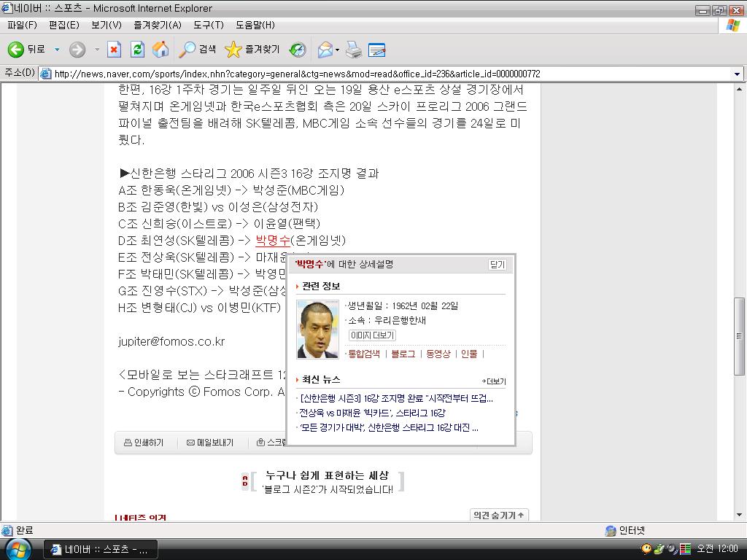Open the 편집(E) menu
This screenshot has height=560, width=747.
(64, 25)
